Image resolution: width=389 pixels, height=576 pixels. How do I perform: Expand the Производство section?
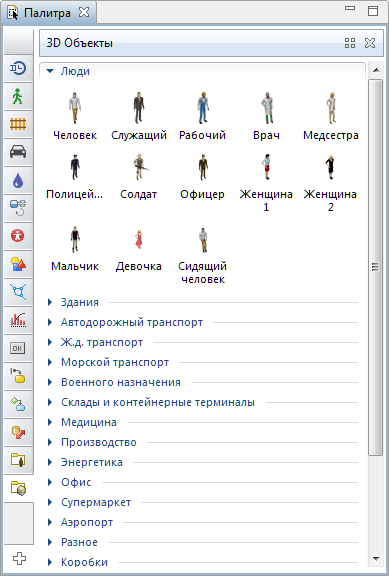coord(50,442)
